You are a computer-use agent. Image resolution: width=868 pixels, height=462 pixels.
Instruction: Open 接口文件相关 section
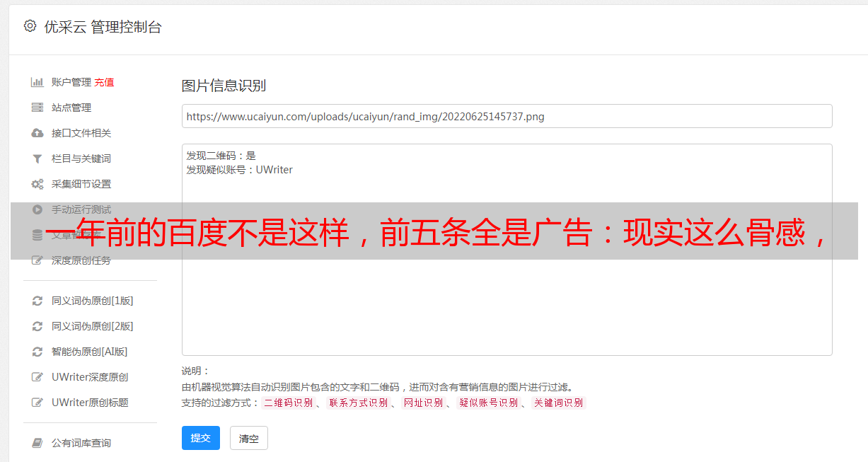point(81,133)
